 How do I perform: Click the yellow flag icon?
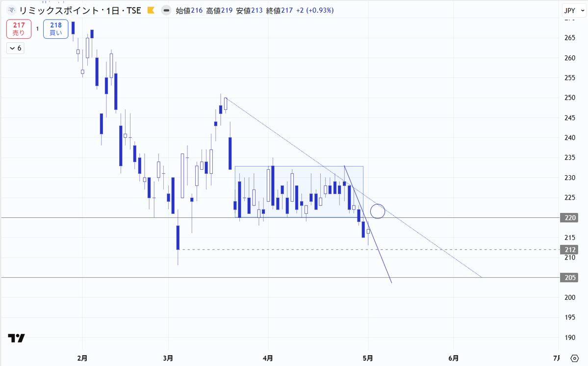click(x=151, y=10)
